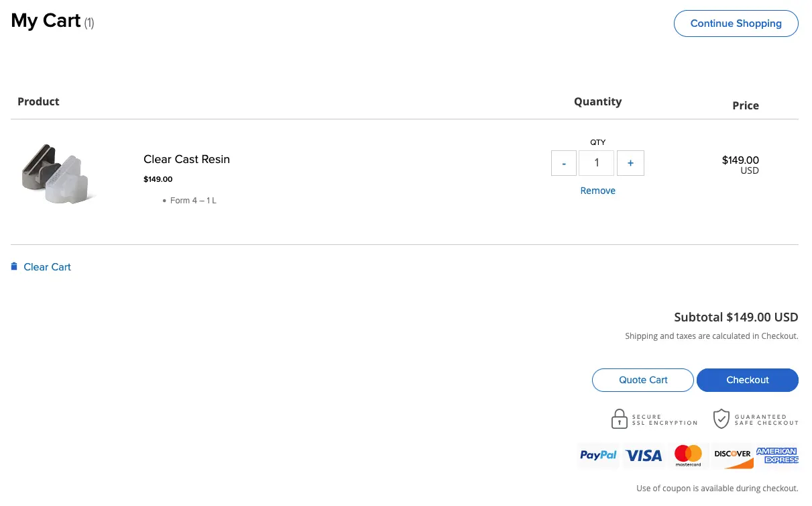812x506 pixels.
Task: Click the VISA card logo
Action: pos(644,455)
